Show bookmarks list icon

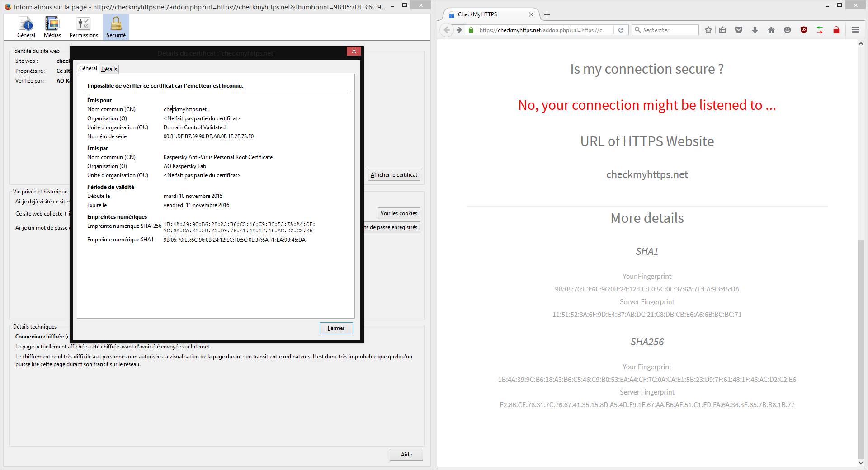722,30
